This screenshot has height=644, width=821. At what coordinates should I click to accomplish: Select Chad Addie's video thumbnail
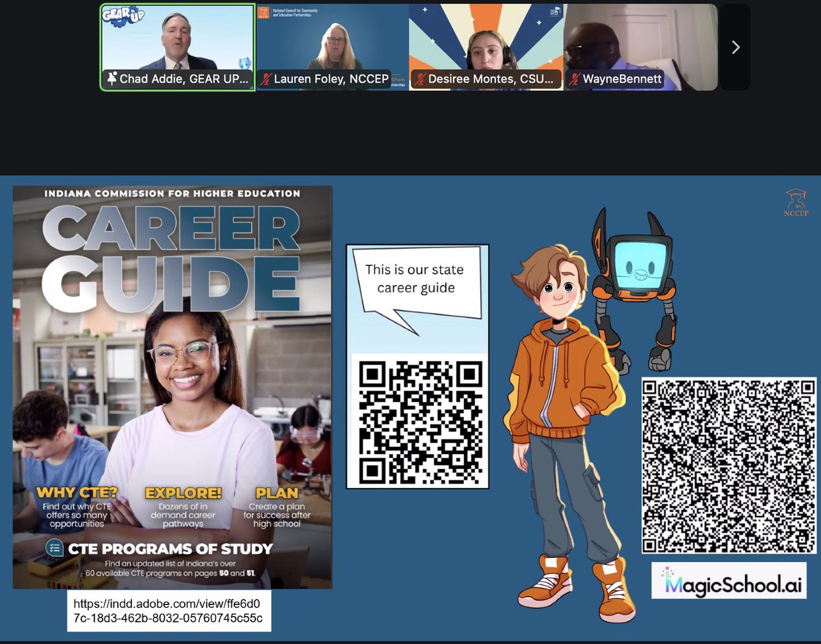click(178, 47)
